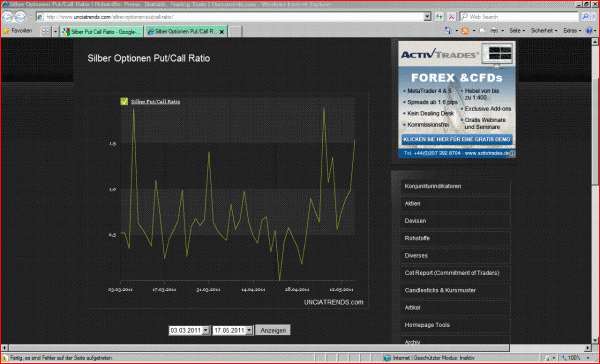Open Cot Report (Commitment of Traders) menu item
This screenshot has width=600, height=364.
point(455,273)
